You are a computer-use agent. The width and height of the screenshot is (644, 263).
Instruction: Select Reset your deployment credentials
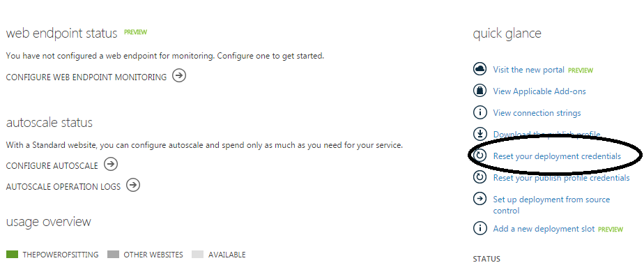pyautogui.click(x=557, y=156)
